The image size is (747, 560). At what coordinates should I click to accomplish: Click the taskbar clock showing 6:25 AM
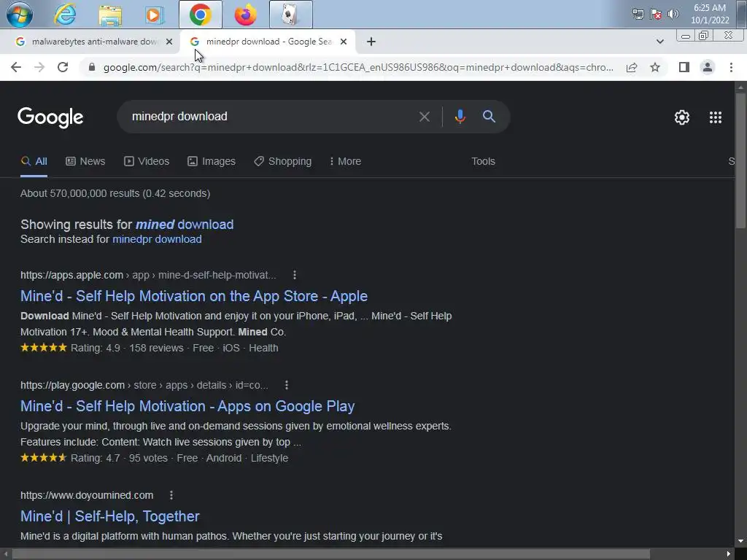[710, 14]
